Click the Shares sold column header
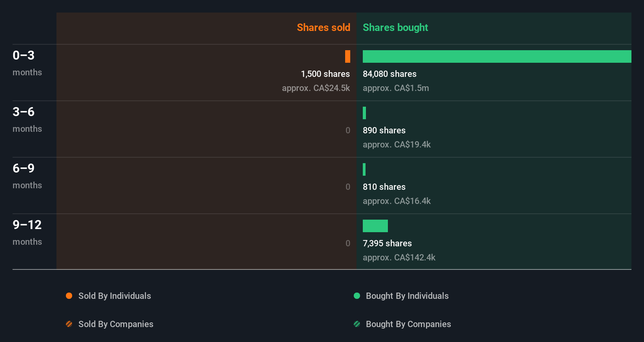The height and width of the screenshot is (342, 644). (324, 27)
